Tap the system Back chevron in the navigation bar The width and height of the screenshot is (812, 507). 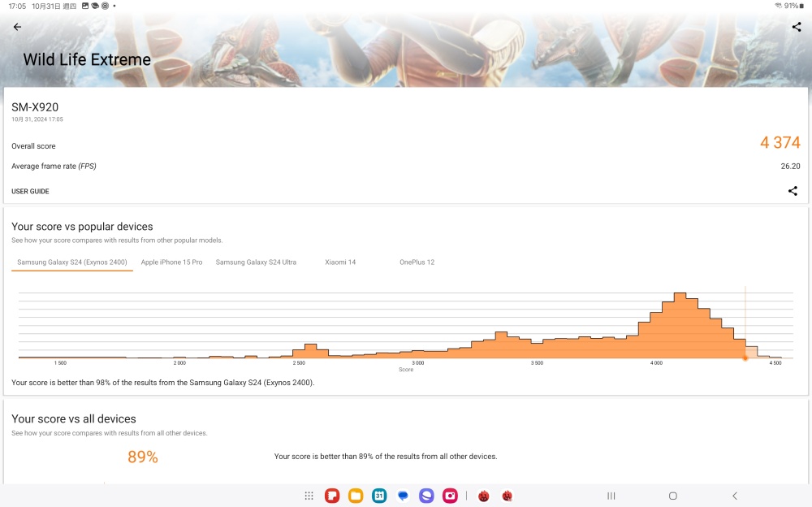point(734,496)
